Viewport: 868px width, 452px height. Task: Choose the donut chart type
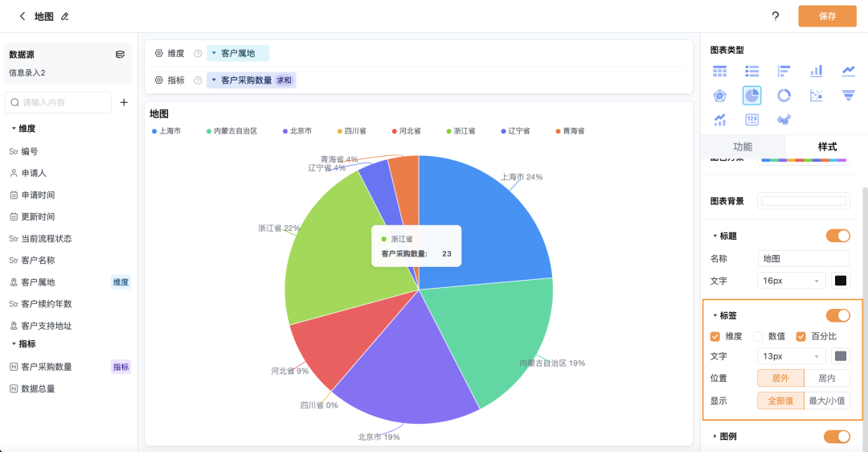[784, 96]
